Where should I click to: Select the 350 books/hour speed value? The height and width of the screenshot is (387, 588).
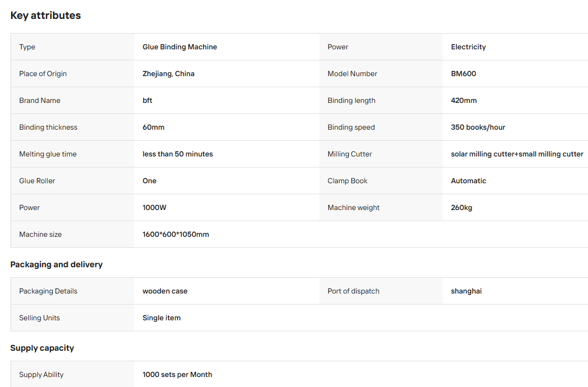478,127
